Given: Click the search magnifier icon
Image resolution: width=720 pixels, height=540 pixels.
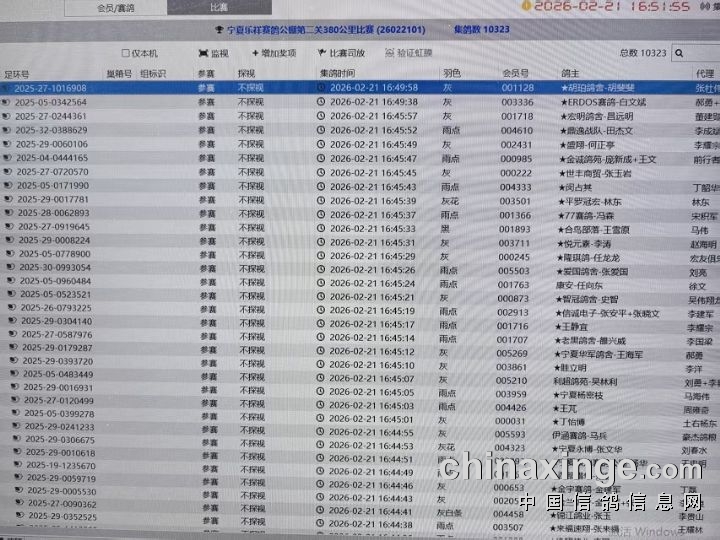Looking at the screenshot, I should pos(680,54).
